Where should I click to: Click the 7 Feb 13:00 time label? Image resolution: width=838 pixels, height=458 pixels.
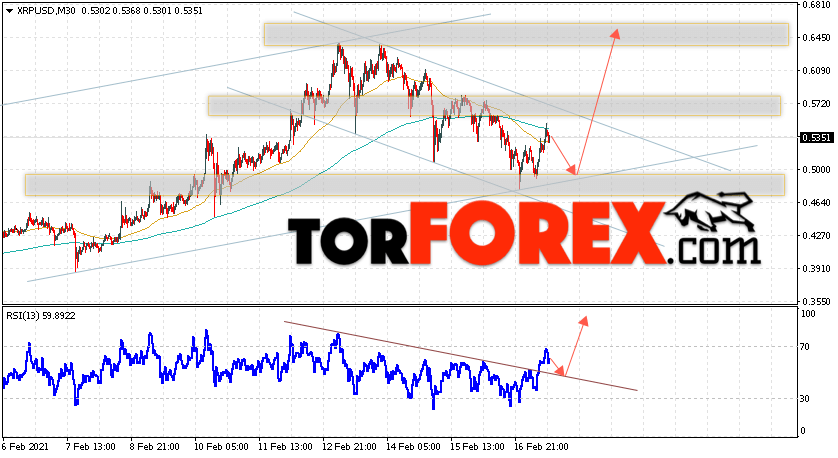[x=90, y=446]
